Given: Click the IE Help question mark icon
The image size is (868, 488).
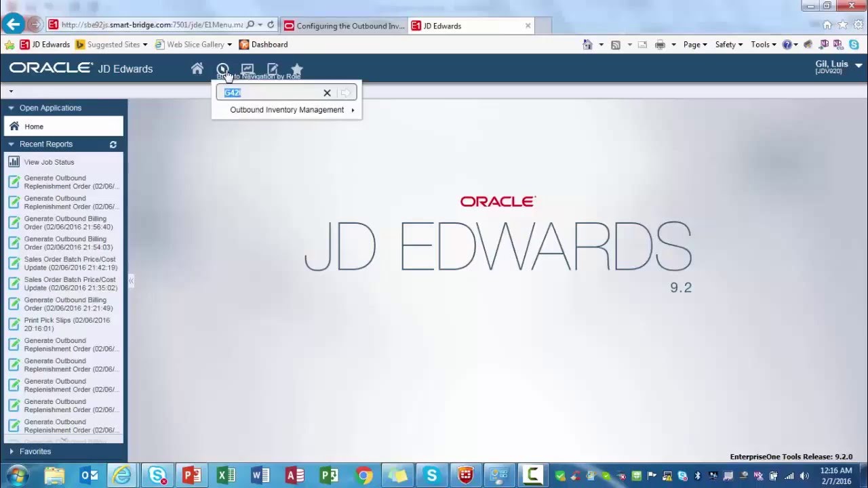Looking at the screenshot, I should coord(787,45).
